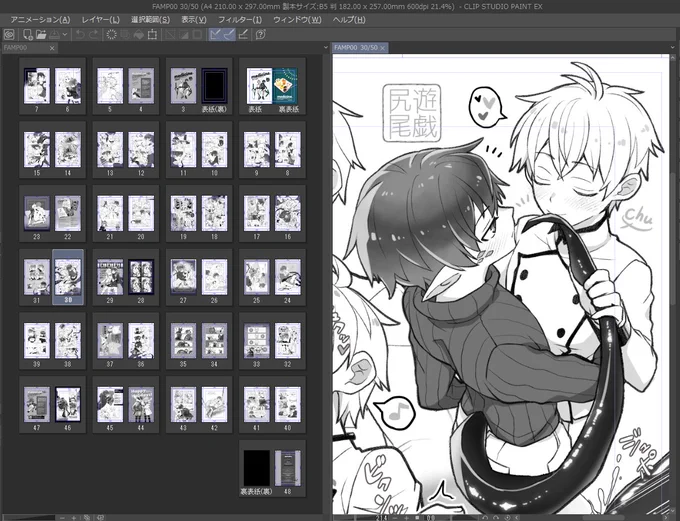Click the deselect icon
Viewport: 680px width, 521px height.
[x=170, y=34]
